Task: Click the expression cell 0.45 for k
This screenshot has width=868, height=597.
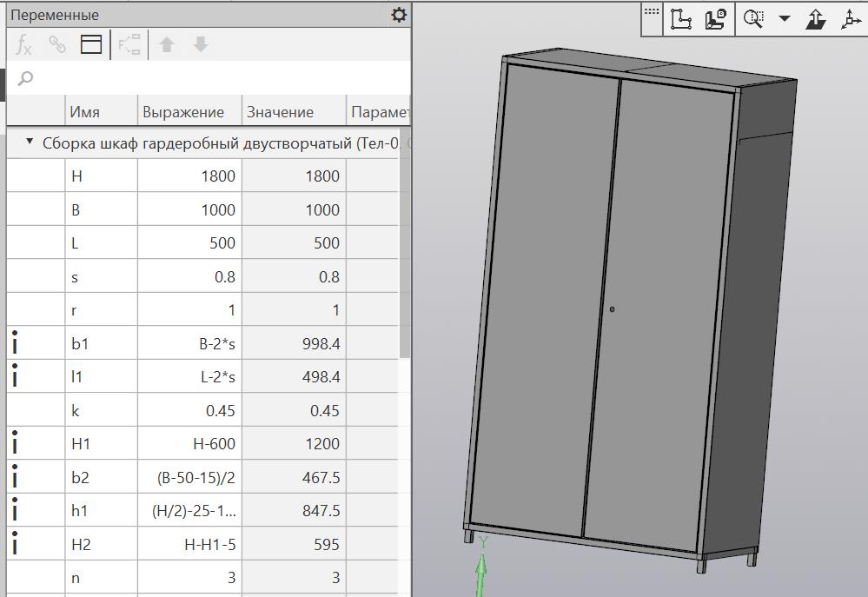Action: [x=189, y=410]
